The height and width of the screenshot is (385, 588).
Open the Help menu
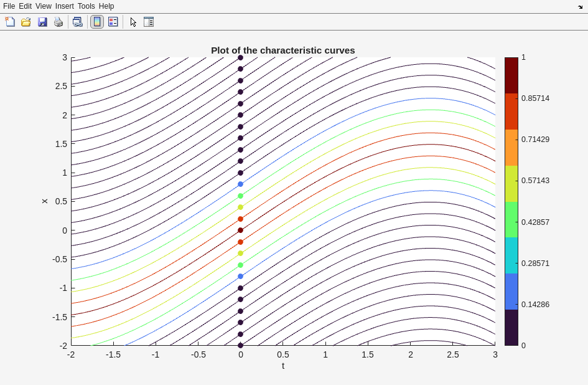pyautogui.click(x=106, y=6)
